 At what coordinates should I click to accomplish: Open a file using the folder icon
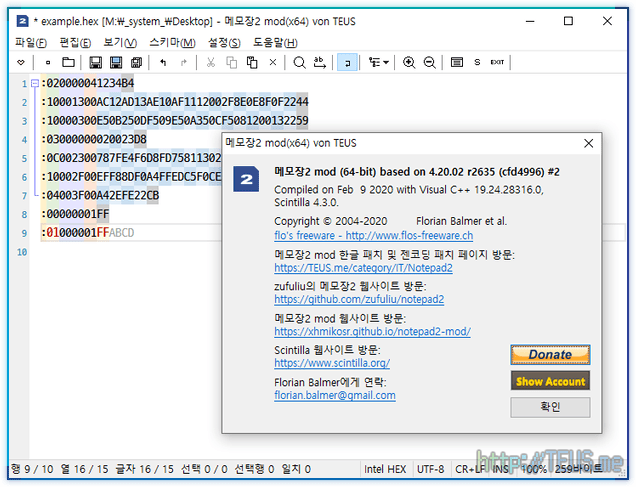pyautogui.click(x=68, y=62)
